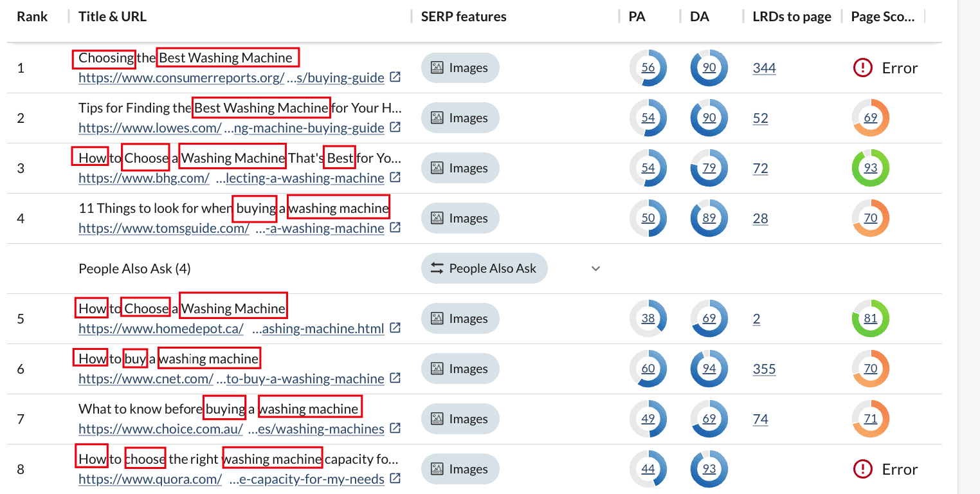The image size is (980, 494).
Task: Click the homedepot.ca URL link
Action: 161,329
